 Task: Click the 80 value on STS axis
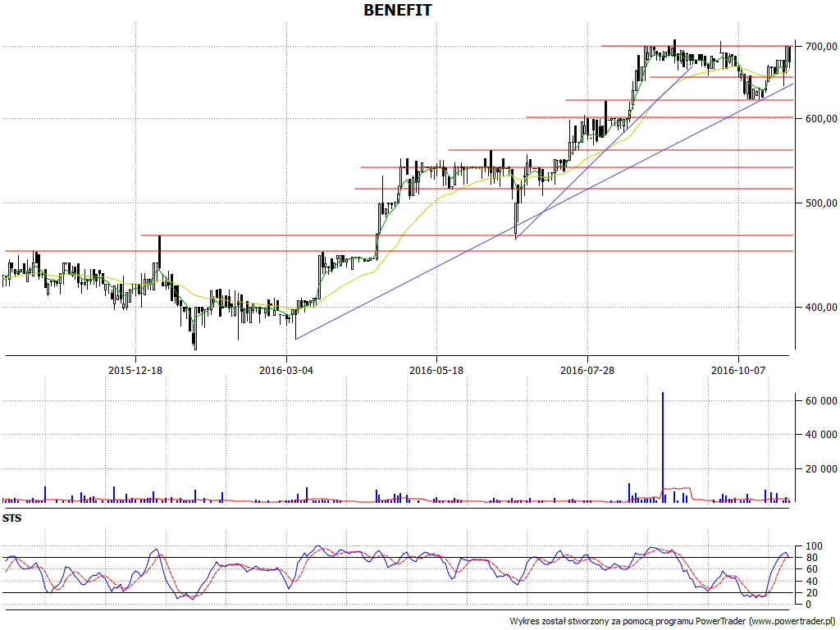coord(810,558)
